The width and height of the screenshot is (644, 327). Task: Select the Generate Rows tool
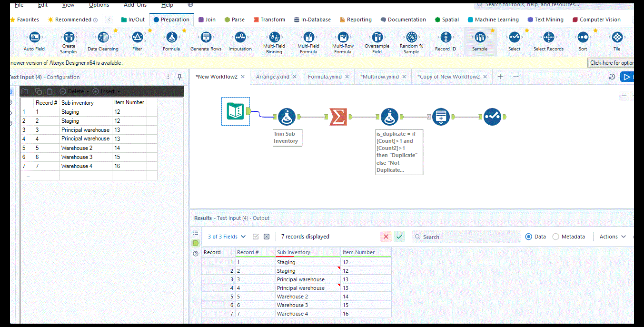(x=206, y=38)
